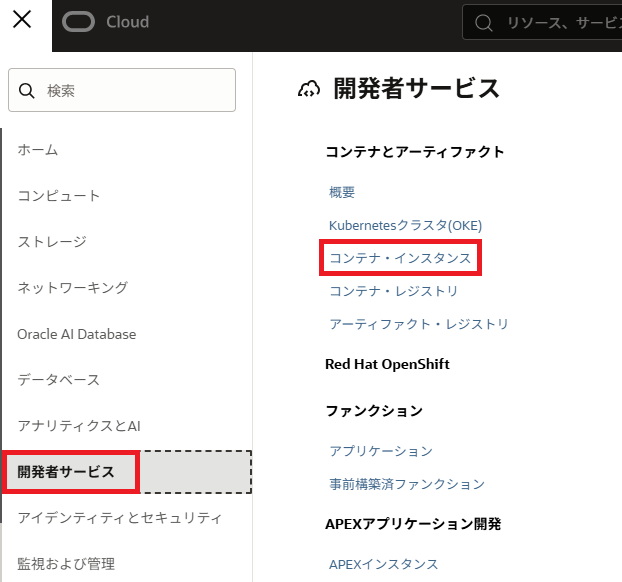The height and width of the screenshot is (582, 622).
Task: Open データベース menu category
Action: 59,380
